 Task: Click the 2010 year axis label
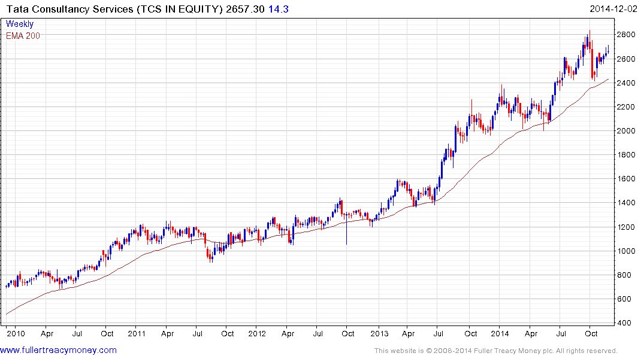click(x=16, y=333)
